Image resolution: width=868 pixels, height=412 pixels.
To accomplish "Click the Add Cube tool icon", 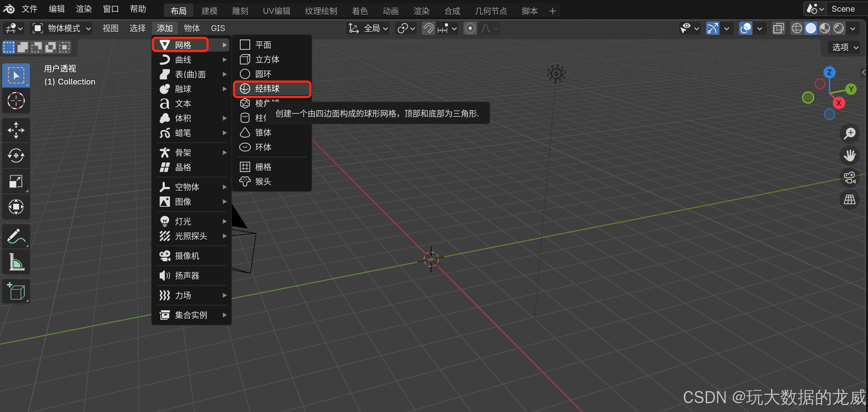I will click(16, 291).
